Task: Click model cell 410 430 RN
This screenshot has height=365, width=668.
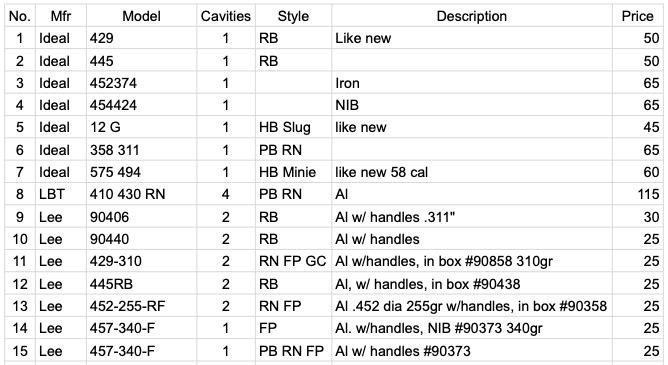Action: coord(141,194)
